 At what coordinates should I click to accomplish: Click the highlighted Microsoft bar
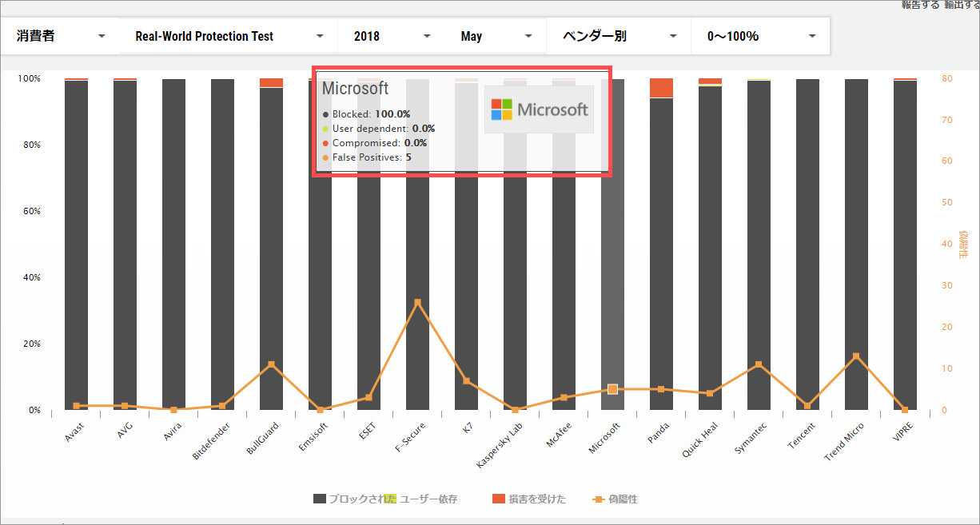coord(612,245)
